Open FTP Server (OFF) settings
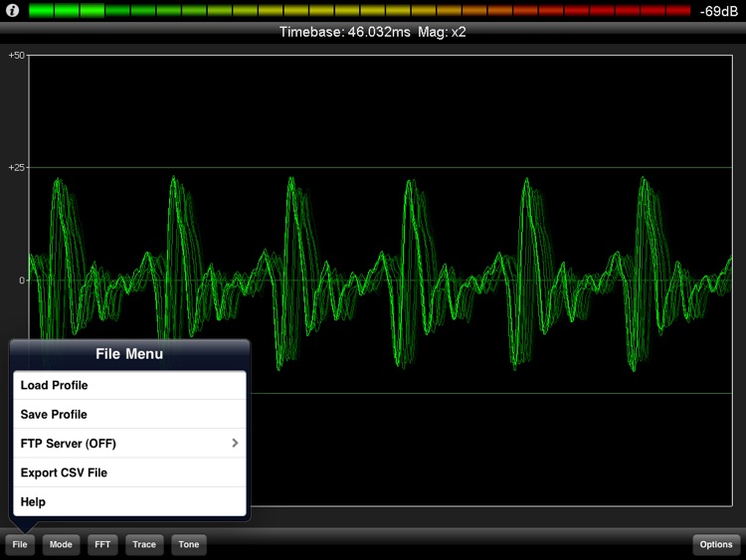This screenshot has width=746, height=560. [x=129, y=444]
